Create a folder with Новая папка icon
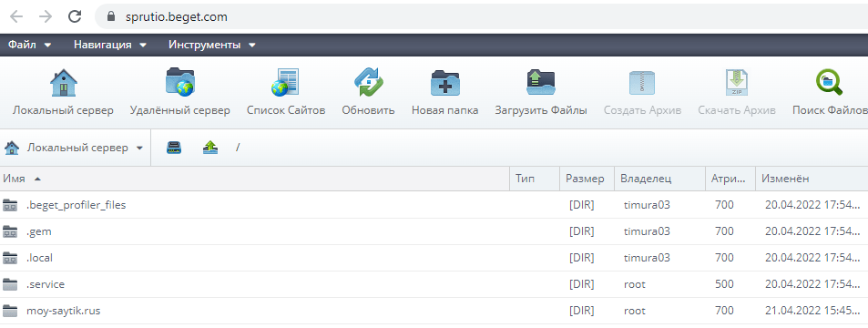 click(445, 83)
